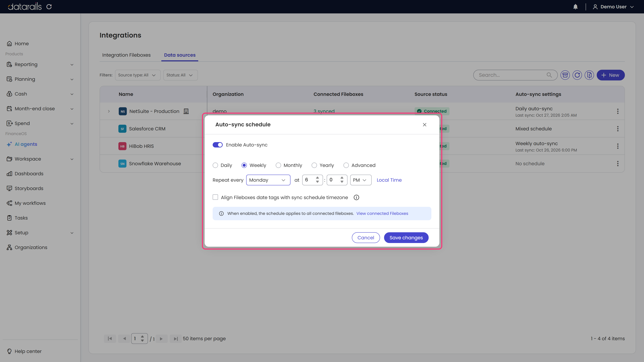
Task: Switch to the Integration Fileboxes tab
Action: point(126,55)
